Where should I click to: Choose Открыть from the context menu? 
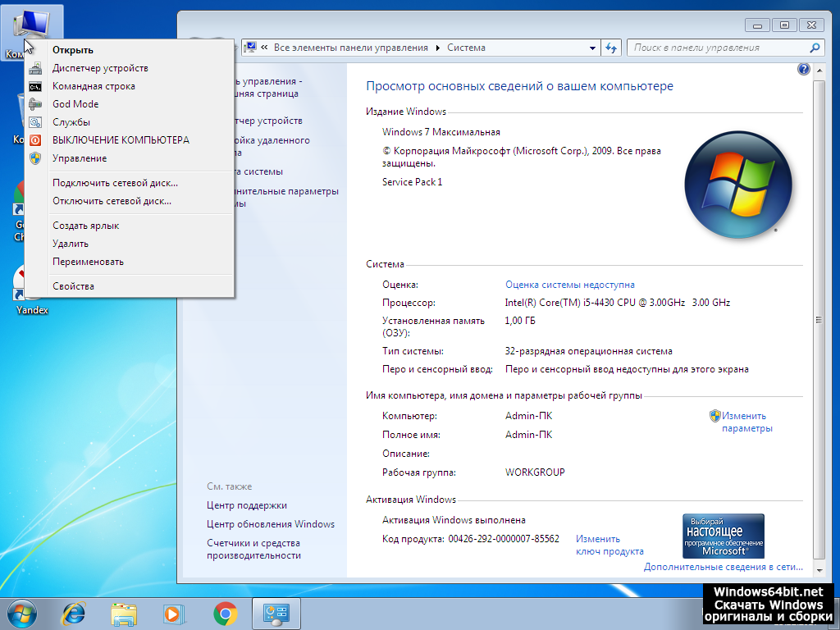pyautogui.click(x=73, y=50)
